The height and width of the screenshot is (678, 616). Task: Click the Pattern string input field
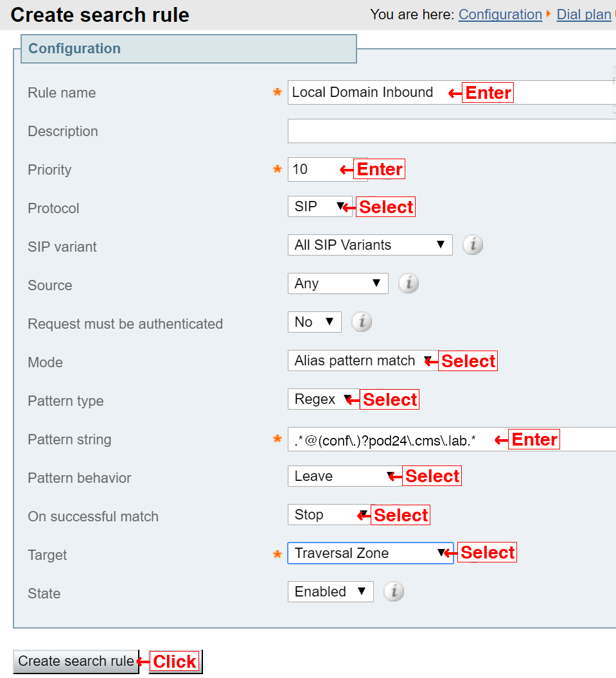point(452,439)
